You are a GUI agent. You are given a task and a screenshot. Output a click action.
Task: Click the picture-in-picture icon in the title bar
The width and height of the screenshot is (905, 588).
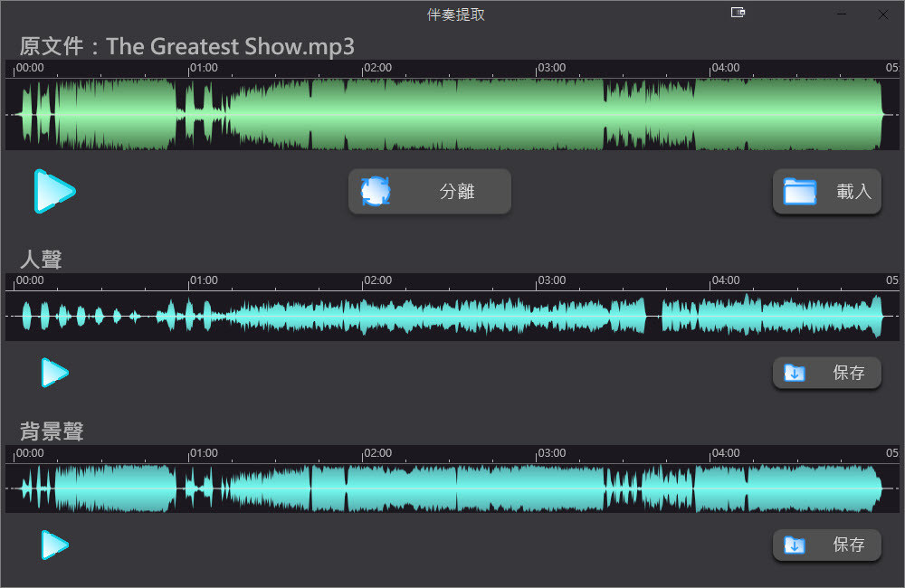click(x=738, y=13)
